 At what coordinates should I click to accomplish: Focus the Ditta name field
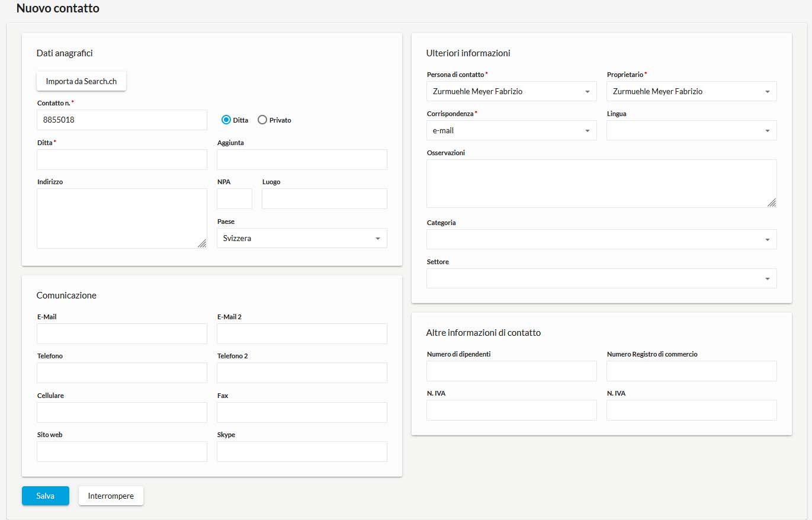(121, 159)
